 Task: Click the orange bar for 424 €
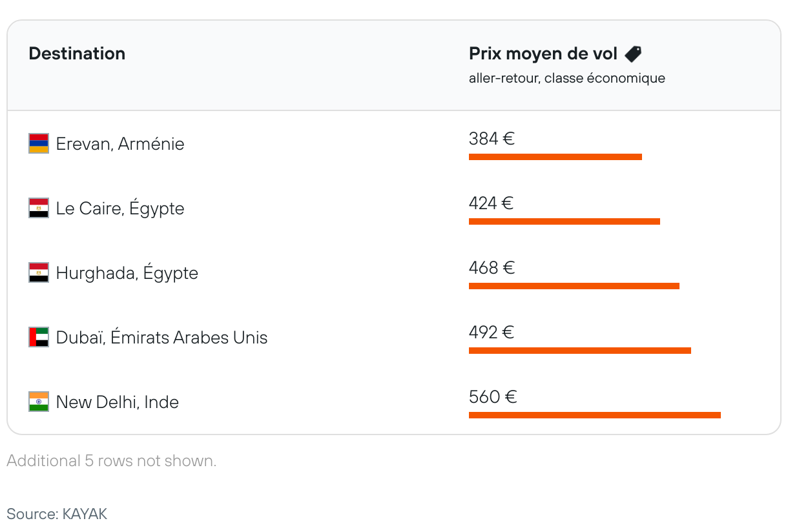point(565,221)
